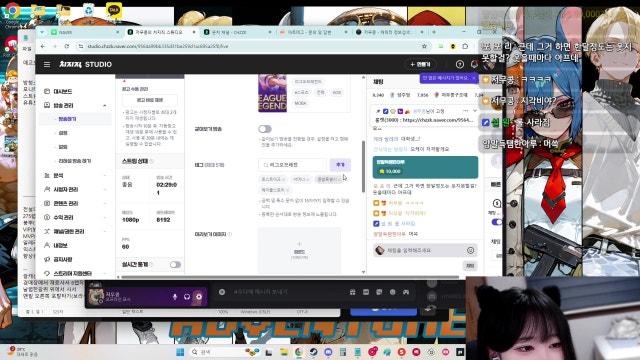Click the 만들기 button in header
Image resolution: width=640 pixels, height=360 pixels.
coord(420,64)
